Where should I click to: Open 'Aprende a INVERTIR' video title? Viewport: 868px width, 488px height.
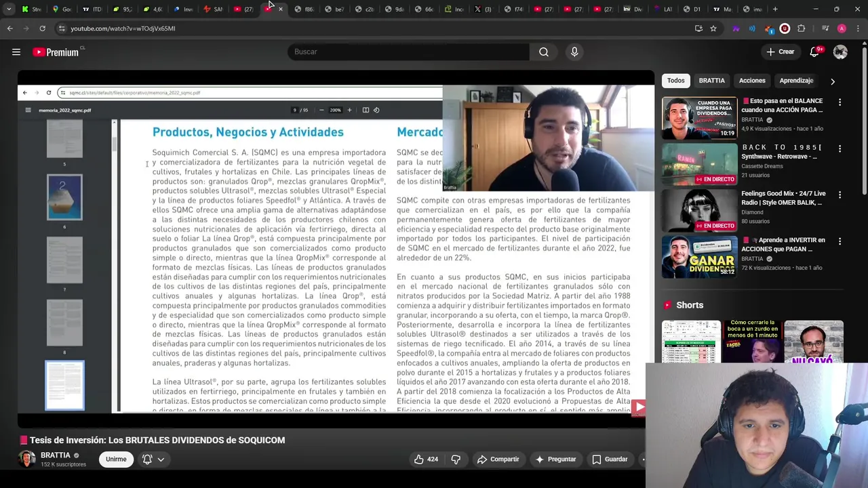[x=783, y=245]
